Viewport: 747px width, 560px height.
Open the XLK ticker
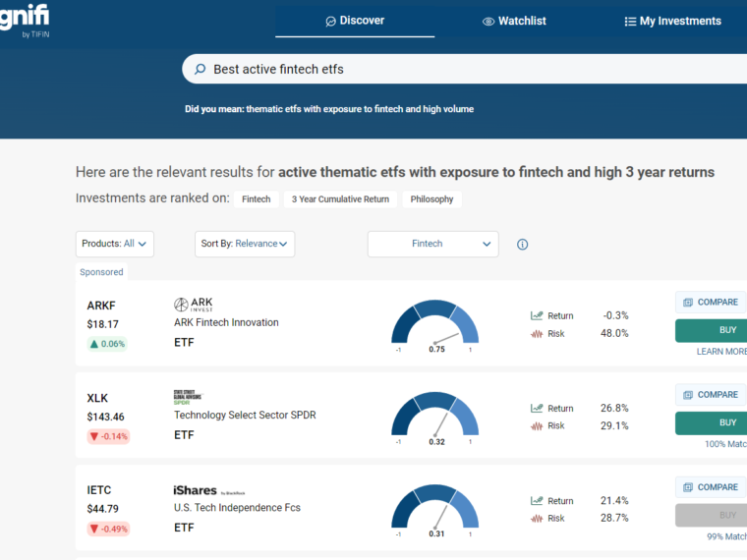(97, 398)
